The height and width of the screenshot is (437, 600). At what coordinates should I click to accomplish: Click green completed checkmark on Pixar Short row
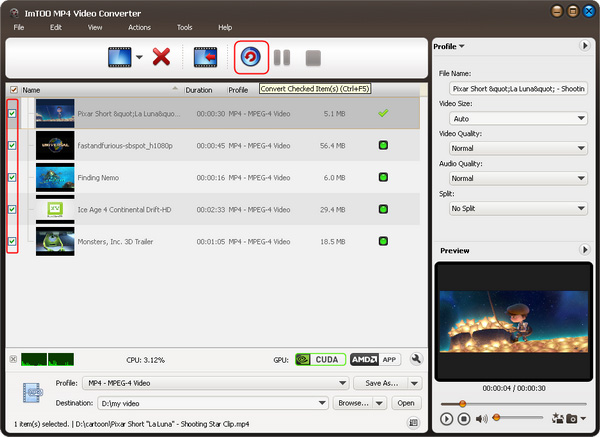click(383, 113)
